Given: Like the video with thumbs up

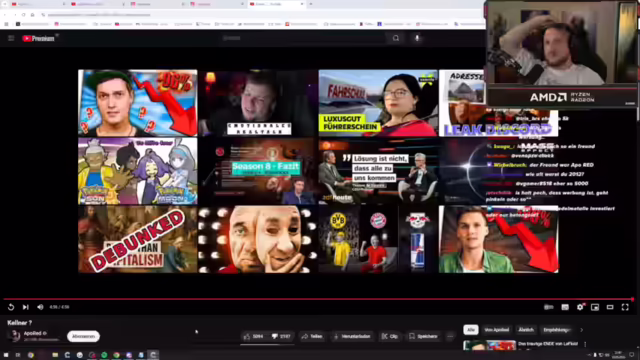Looking at the screenshot, I should 254,336.
